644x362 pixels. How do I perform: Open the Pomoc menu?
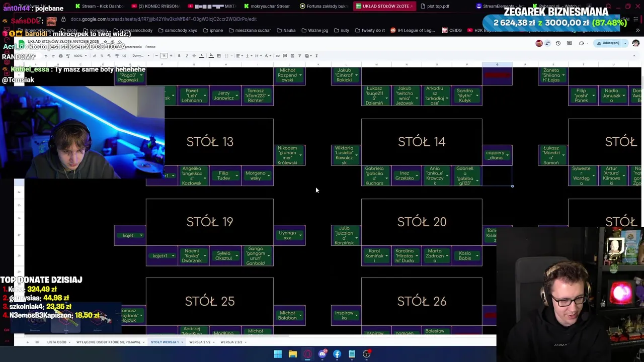pos(150,47)
